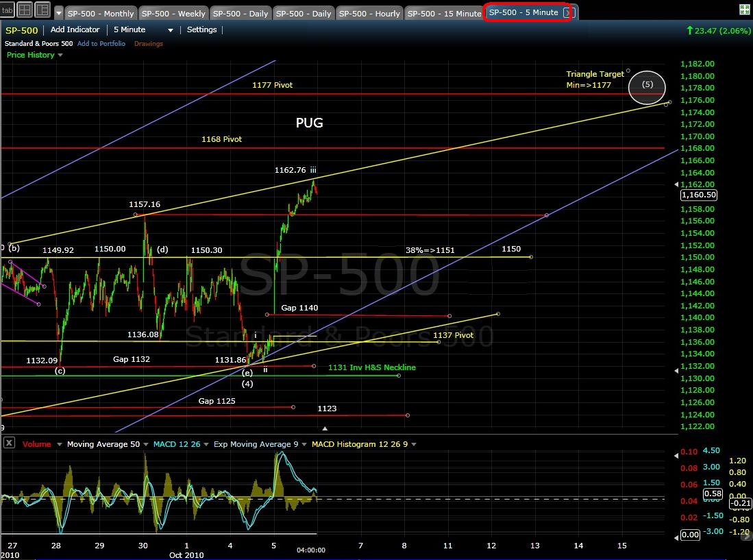Expand the Price History dropdown

click(x=60, y=56)
